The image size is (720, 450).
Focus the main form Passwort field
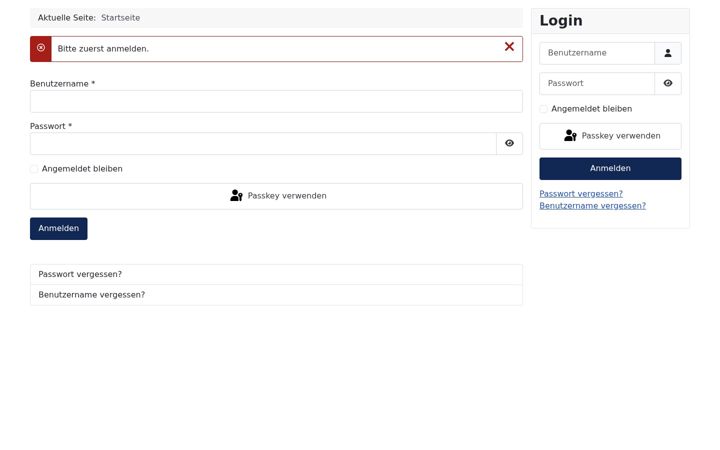click(263, 144)
